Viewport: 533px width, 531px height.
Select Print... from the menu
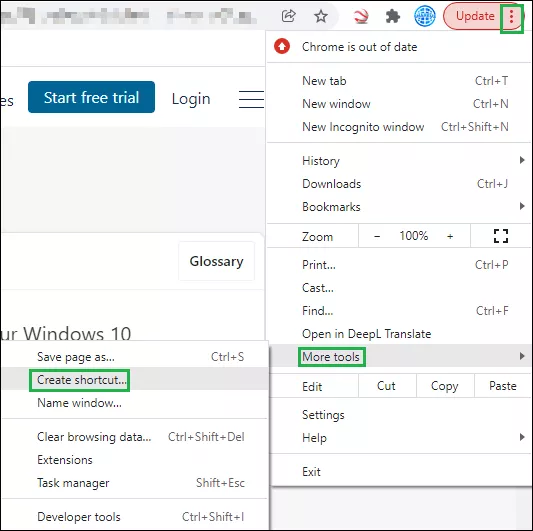[399, 265]
